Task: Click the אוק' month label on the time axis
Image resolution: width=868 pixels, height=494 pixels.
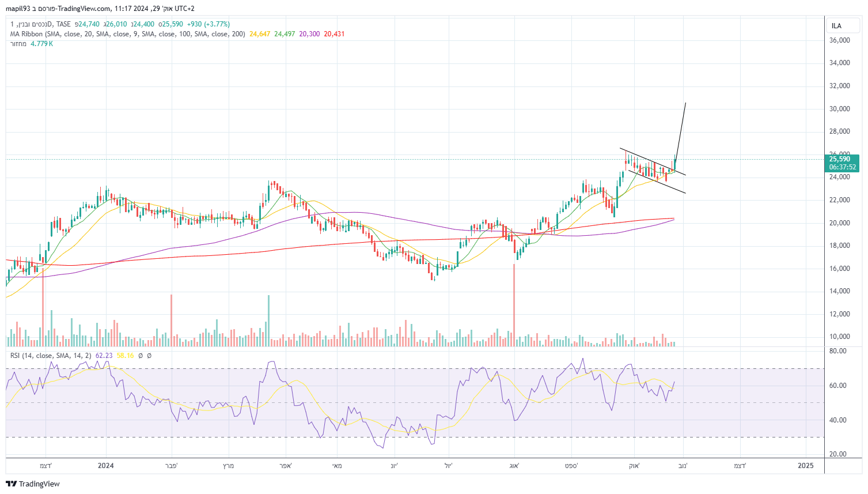Action: click(x=634, y=466)
